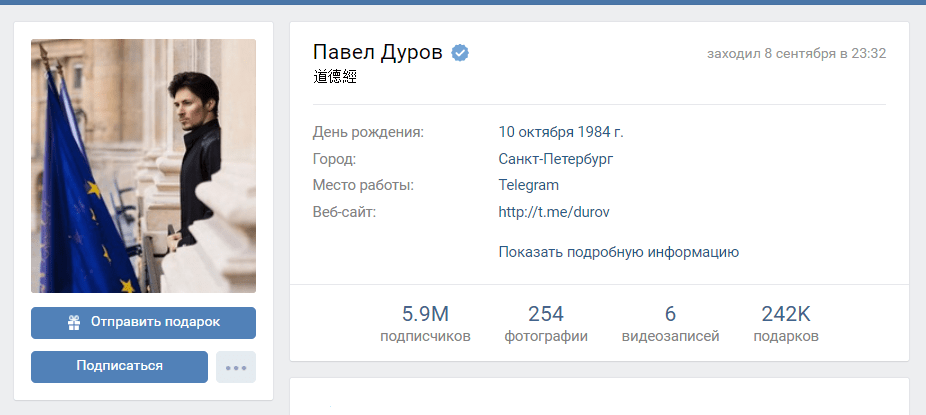
Task: Click the 10 октября birthday date link
Action: 536,132
